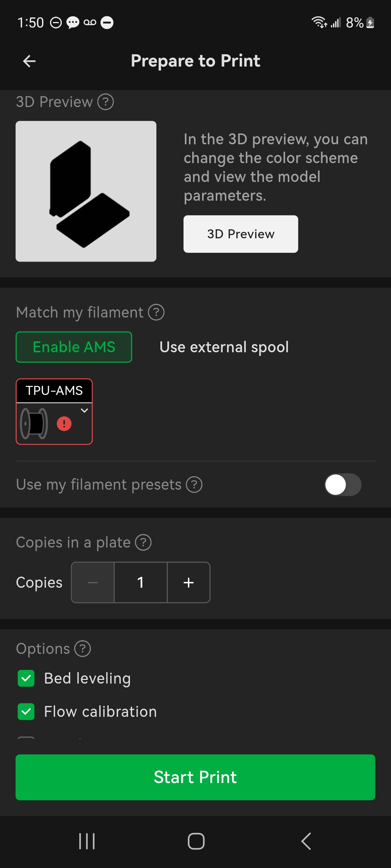This screenshot has height=868, width=391.
Task: Open help icon next to Options
Action: [83, 649]
